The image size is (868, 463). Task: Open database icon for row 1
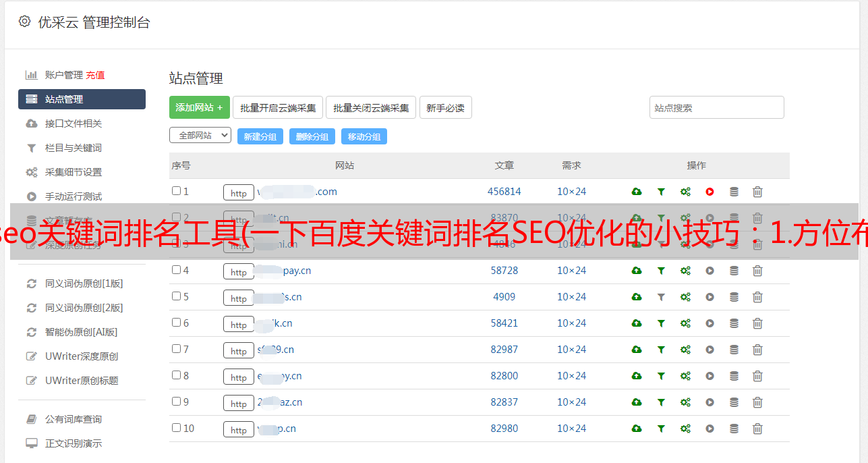(734, 192)
